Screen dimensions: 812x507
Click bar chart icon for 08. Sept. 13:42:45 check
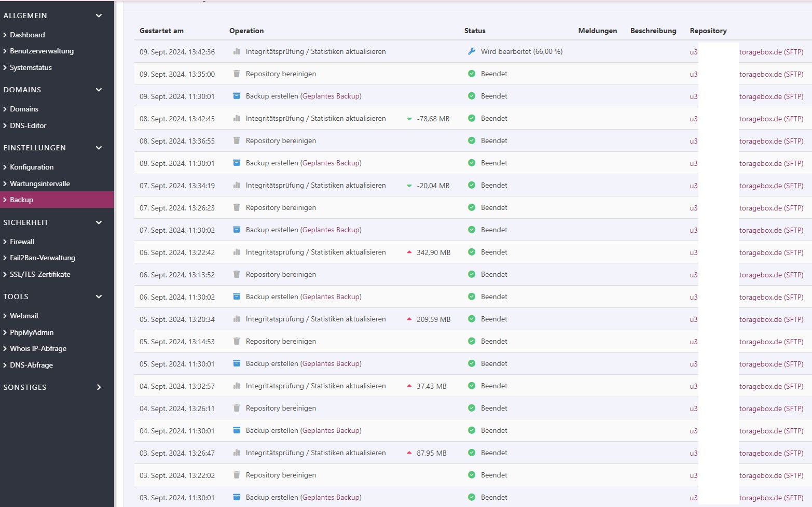237,118
